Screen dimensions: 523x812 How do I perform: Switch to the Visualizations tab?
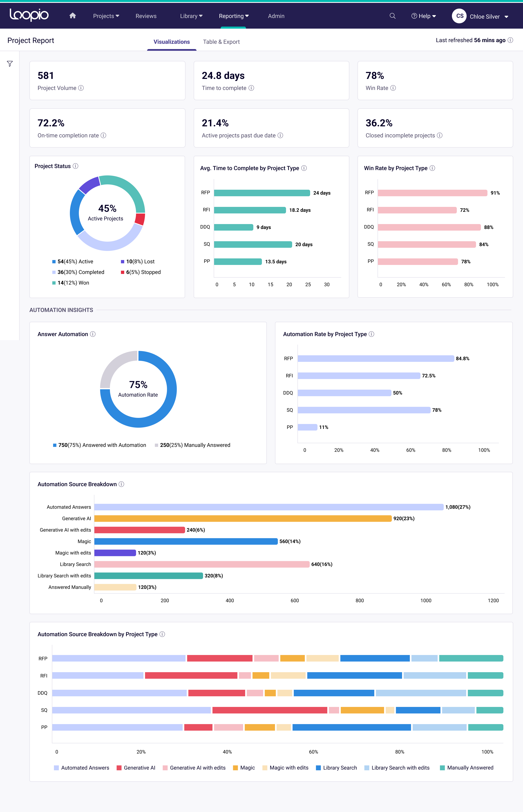coord(171,42)
